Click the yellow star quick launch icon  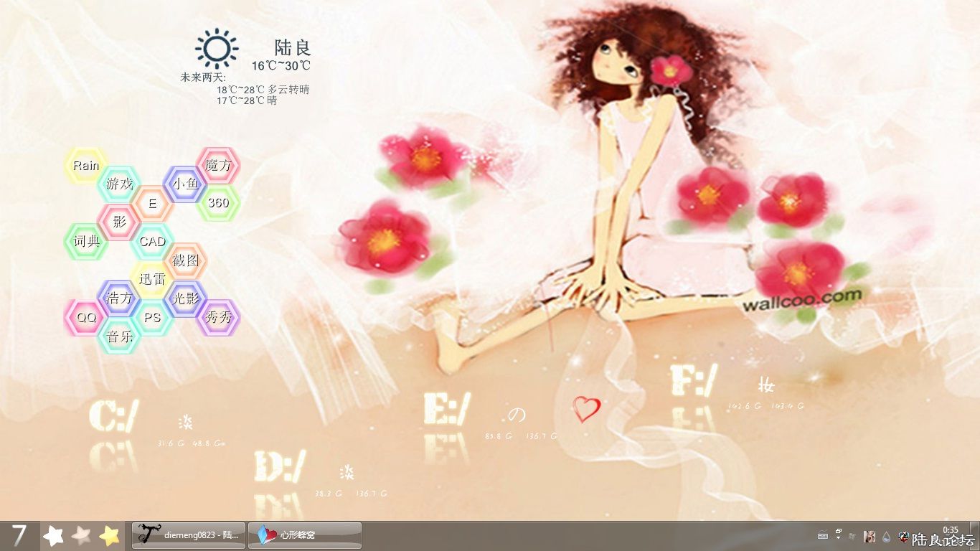click(x=109, y=535)
